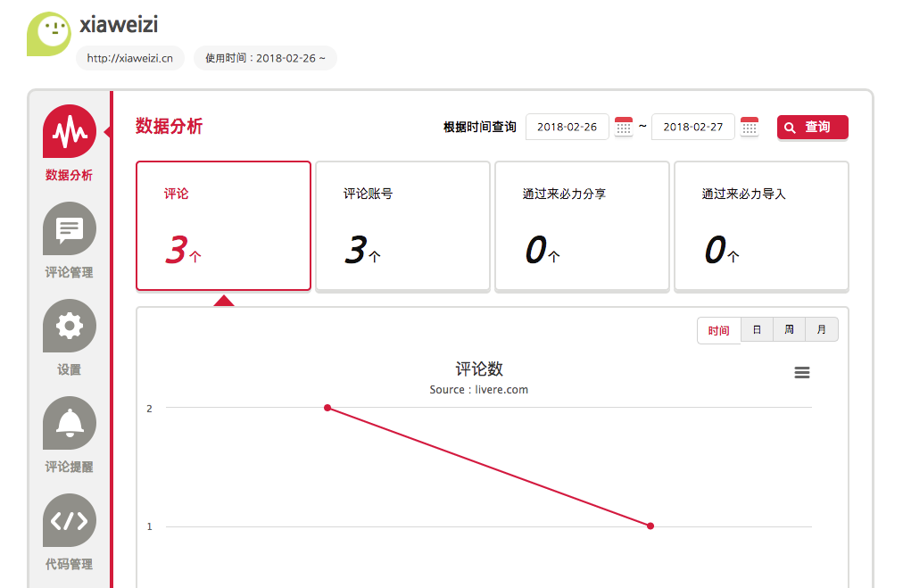
Task: Edit the start date field 2018-02-26
Action: click(x=567, y=127)
